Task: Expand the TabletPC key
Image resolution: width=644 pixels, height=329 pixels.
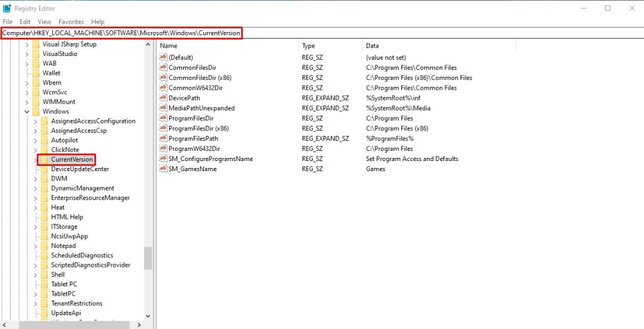Action: [36, 294]
